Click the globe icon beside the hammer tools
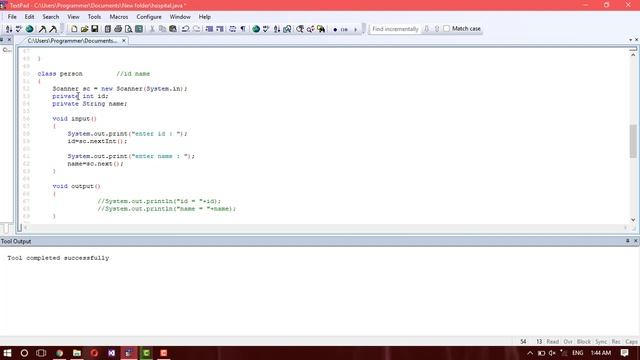Viewport: 640px width, 360px height. 29,29
